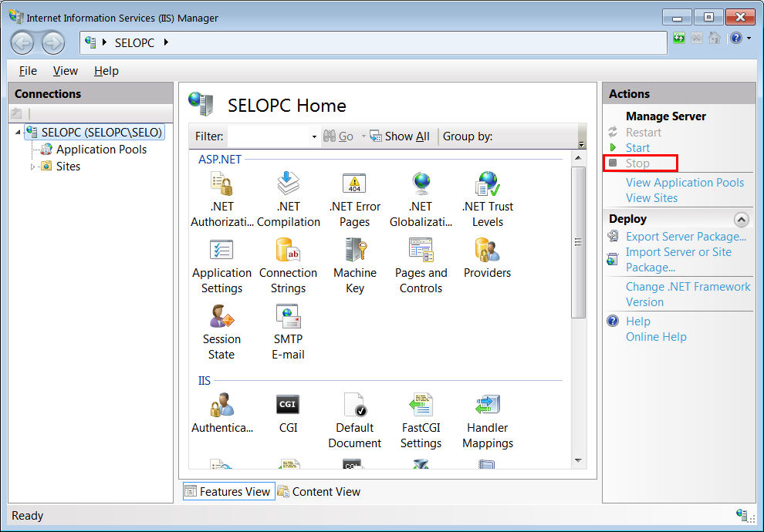
Task: Click Stop under Manage Server
Action: point(637,163)
